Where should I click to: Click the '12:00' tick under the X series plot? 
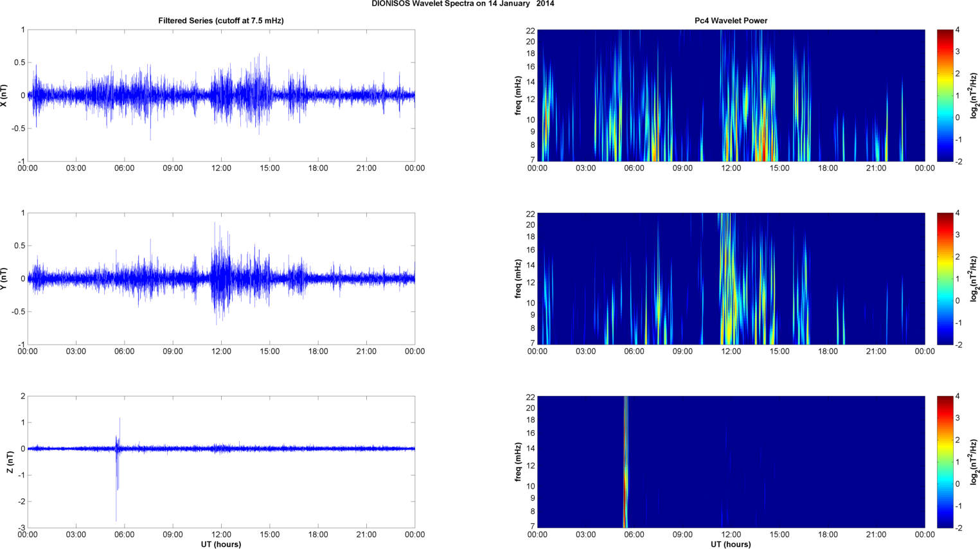click(221, 168)
